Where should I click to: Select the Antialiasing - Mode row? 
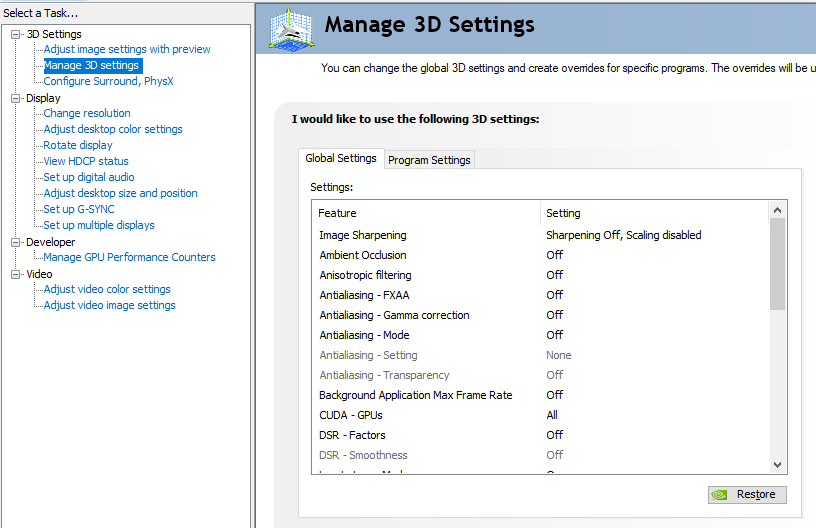tap(541, 336)
